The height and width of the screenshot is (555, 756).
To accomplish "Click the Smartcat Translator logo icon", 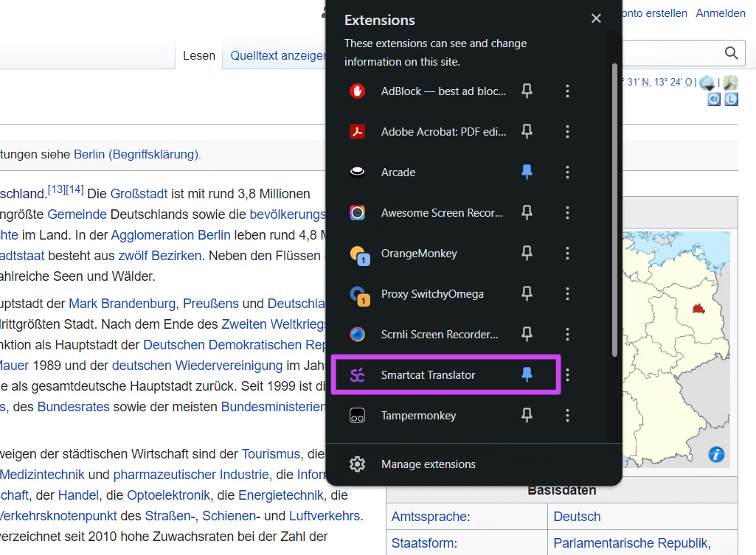I will [357, 375].
